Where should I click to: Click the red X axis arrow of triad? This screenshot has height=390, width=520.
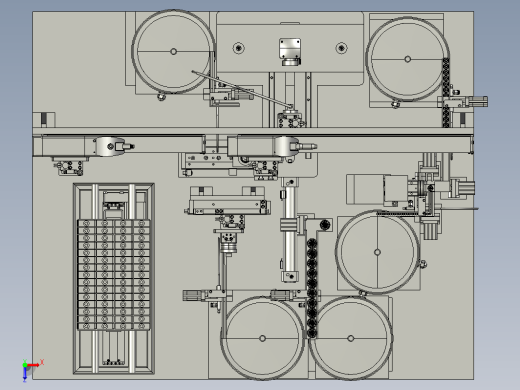pyautogui.click(x=34, y=365)
